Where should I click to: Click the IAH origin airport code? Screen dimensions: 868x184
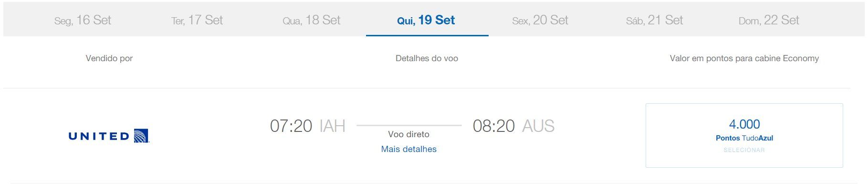click(332, 126)
